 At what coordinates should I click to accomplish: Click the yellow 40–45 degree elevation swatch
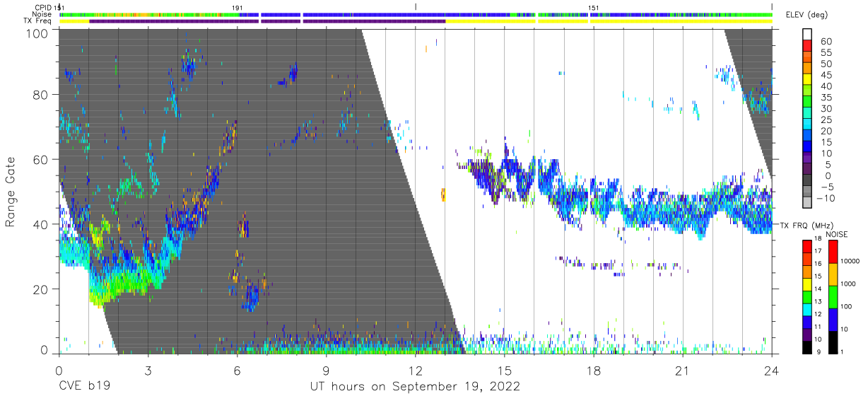pos(807,81)
